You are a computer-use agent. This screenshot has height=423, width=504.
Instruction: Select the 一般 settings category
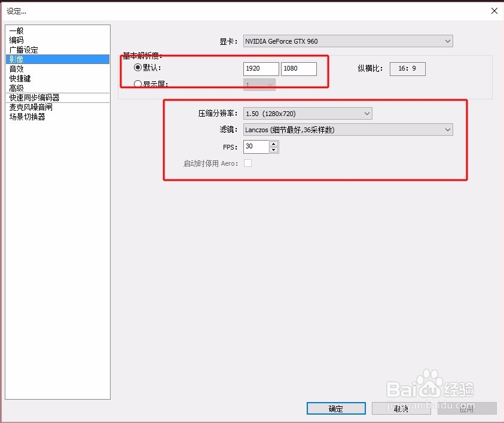tap(16, 31)
